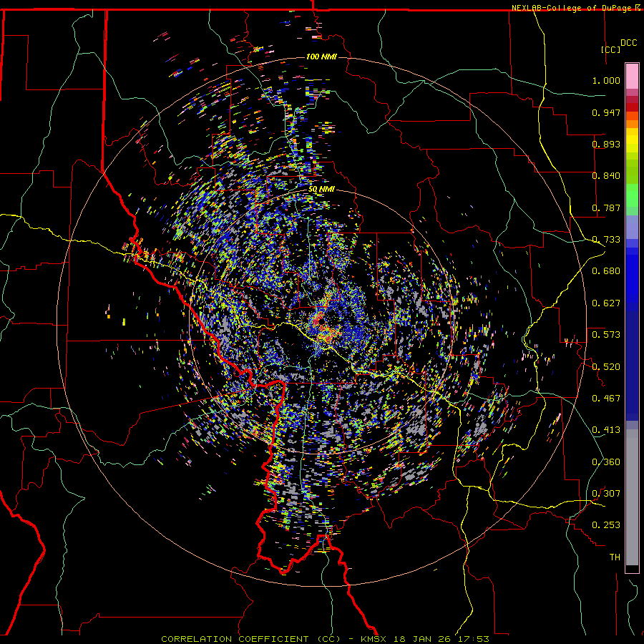Click the 0.253 scale value
Image resolution: width=644 pixels, height=644 pixels.
pyautogui.click(x=606, y=525)
